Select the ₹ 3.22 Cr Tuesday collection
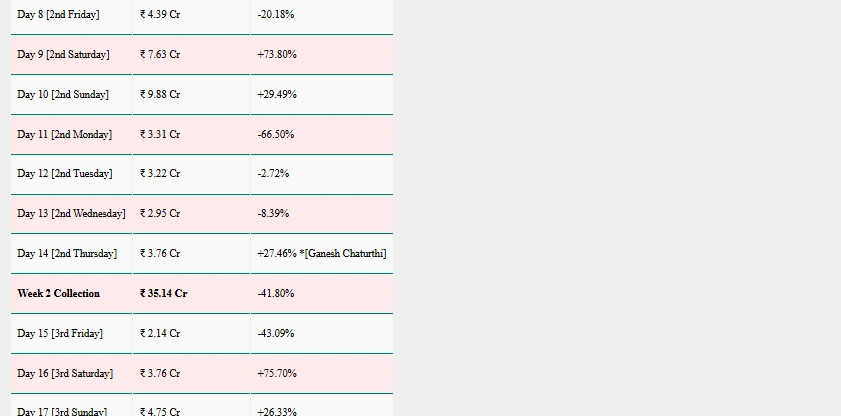 (160, 173)
